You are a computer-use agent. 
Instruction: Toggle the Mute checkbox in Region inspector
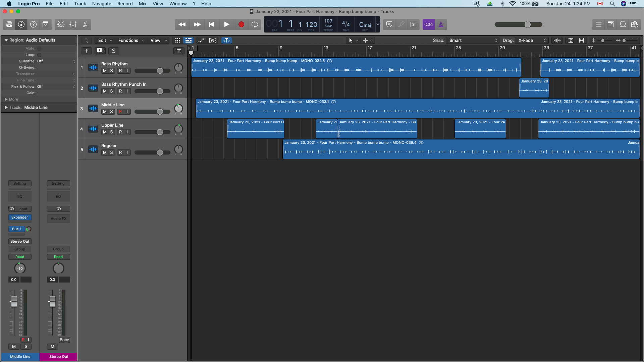click(39, 49)
